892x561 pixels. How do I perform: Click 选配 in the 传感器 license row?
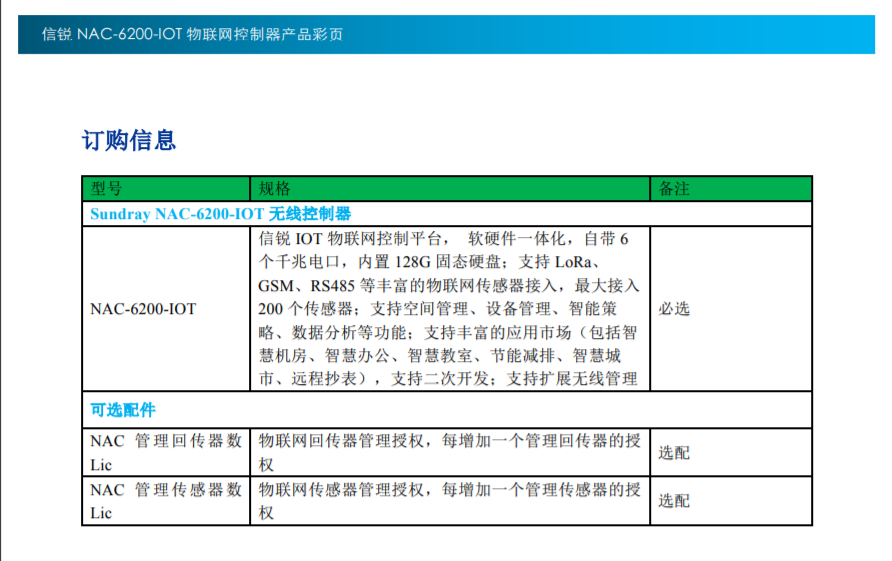point(674,501)
